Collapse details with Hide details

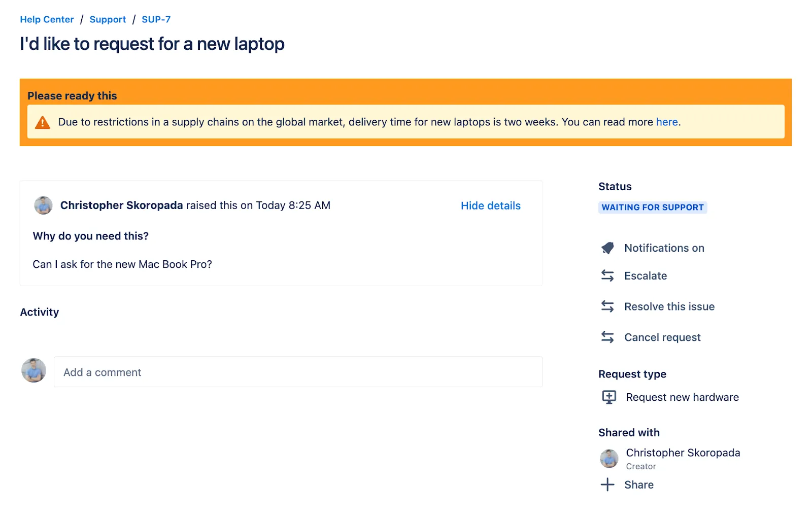(490, 205)
